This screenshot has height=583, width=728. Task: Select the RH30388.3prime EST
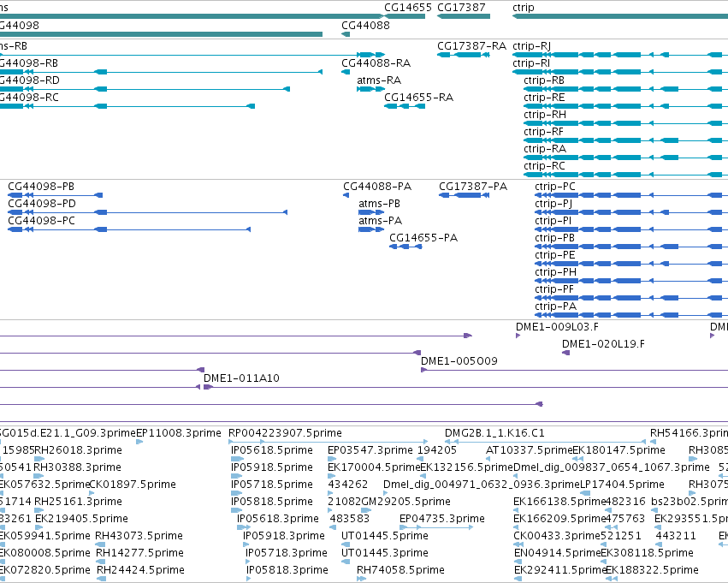click(39, 476)
